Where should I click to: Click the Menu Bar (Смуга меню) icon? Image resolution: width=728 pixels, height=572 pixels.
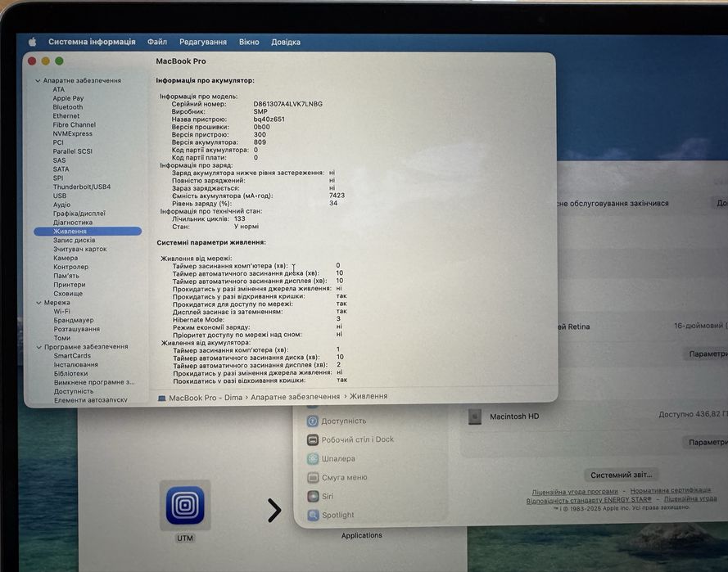(x=313, y=477)
